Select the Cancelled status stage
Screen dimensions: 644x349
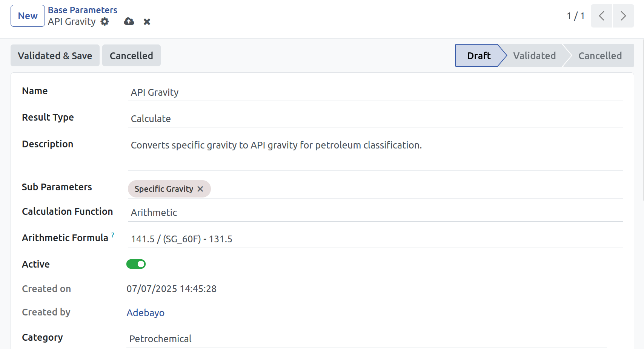[x=600, y=56]
